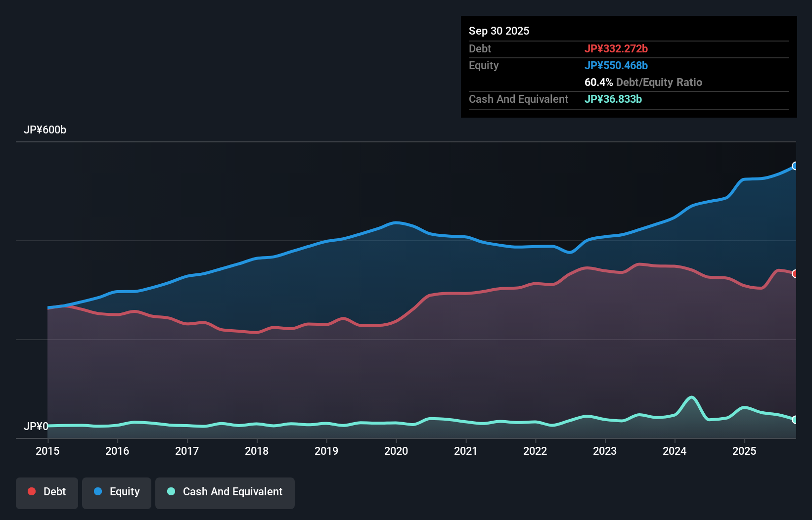The image size is (812, 520).
Task: Open the Sep 30 2025 tooltip header
Action: click(499, 31)
